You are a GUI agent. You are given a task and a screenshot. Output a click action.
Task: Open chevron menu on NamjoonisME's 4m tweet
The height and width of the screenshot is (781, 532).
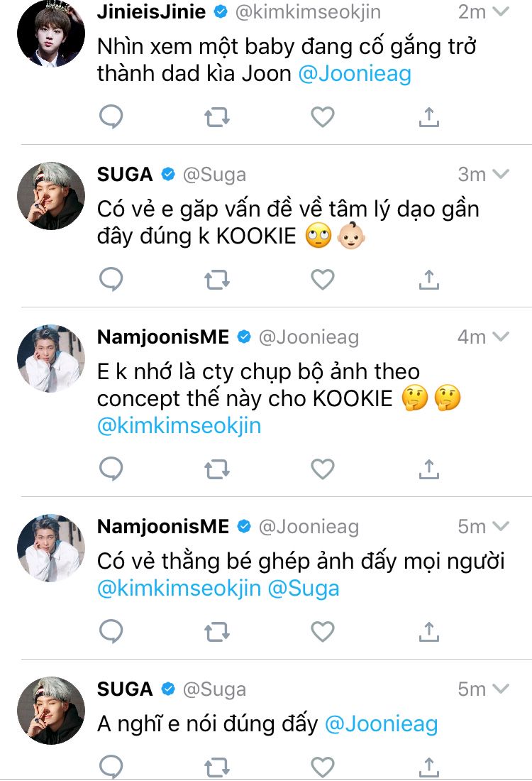(501, 336)
